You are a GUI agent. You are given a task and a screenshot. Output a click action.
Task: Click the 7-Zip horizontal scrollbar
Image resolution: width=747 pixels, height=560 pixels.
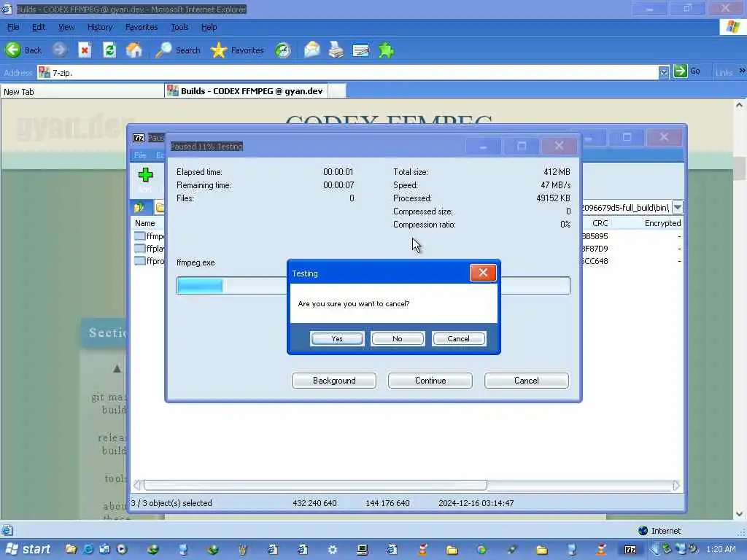(x=315, y=485)
